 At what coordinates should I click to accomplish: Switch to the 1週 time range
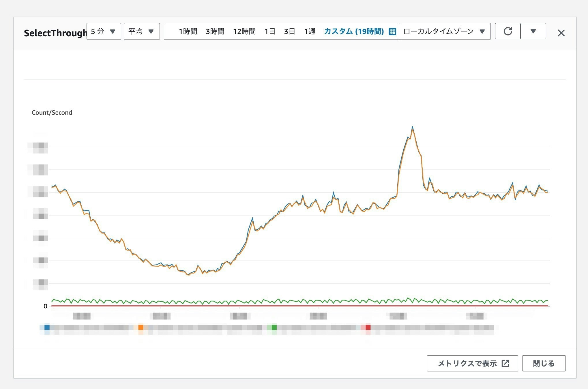point(310,31)
